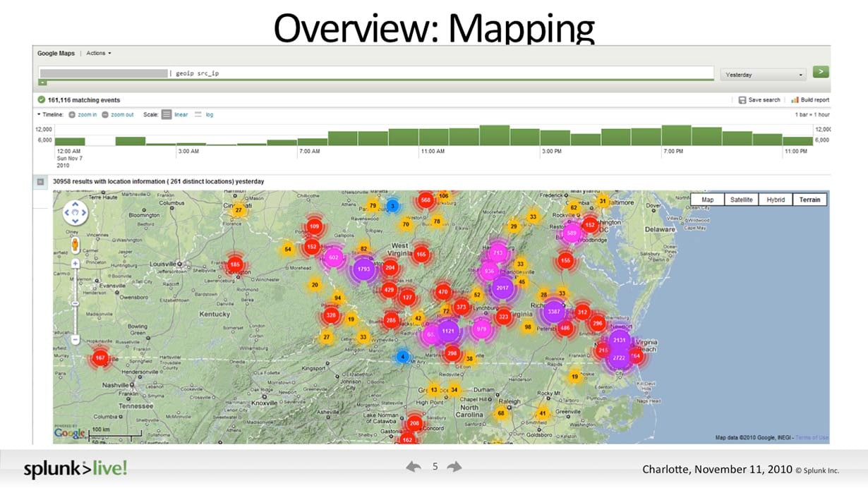868x488 pixels.
Task: Click the magenta 602 cluster marker
Action: pyautogui.click(x=334, y=258)
